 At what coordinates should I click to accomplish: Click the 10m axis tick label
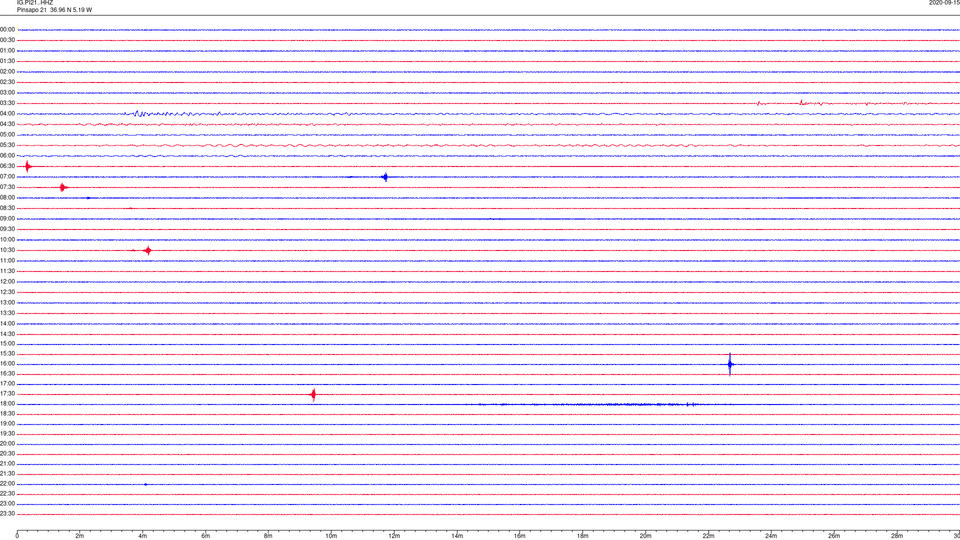[x=331, y=536]
